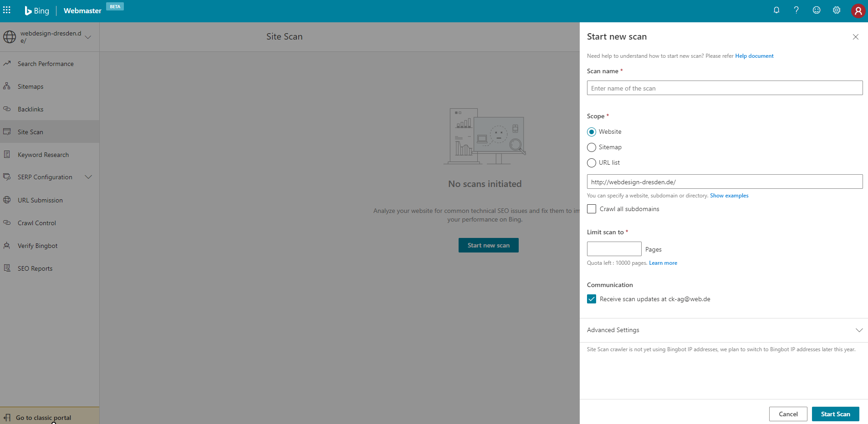This screenshot has width=868, height=424.
Task: Disable receiving scan updates by email
Action: (x=592, y=299)
